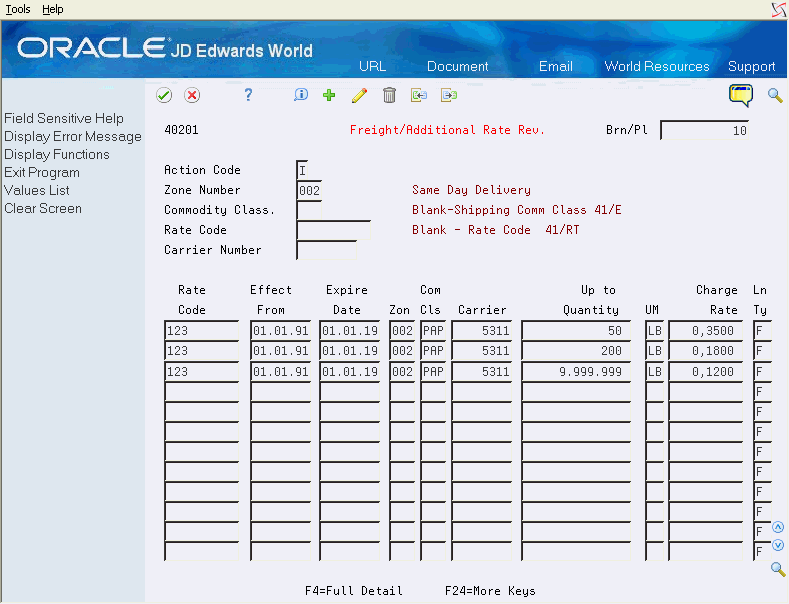Click Charge Rate cell 0,3500

click(x=705, y=331)
